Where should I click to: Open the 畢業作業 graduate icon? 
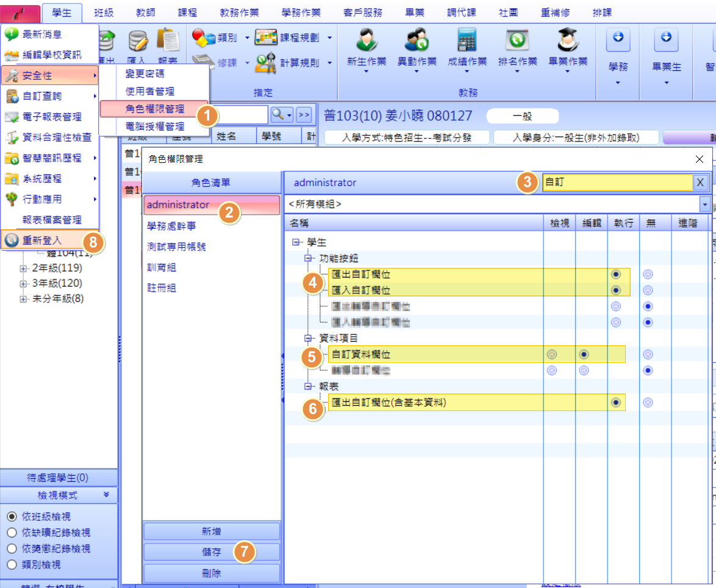568,40
